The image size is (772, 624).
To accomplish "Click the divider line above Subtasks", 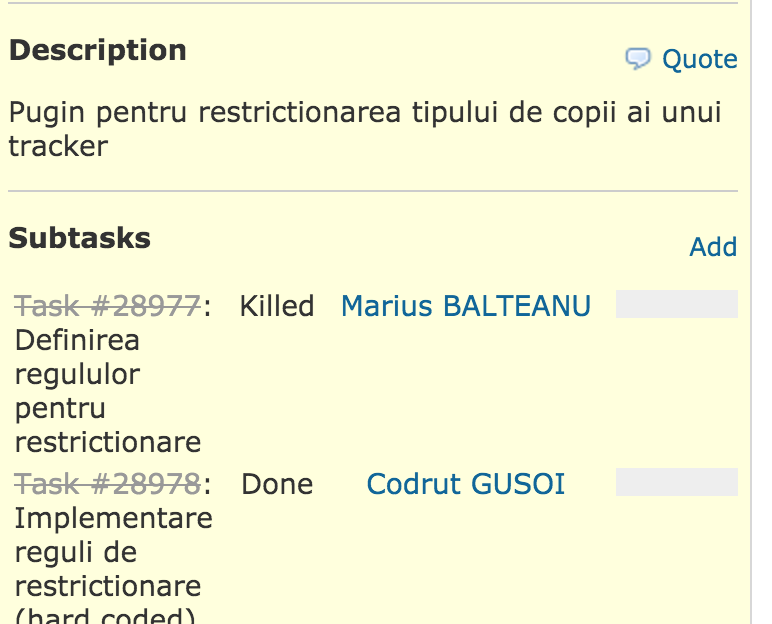I will coord(373,191).
